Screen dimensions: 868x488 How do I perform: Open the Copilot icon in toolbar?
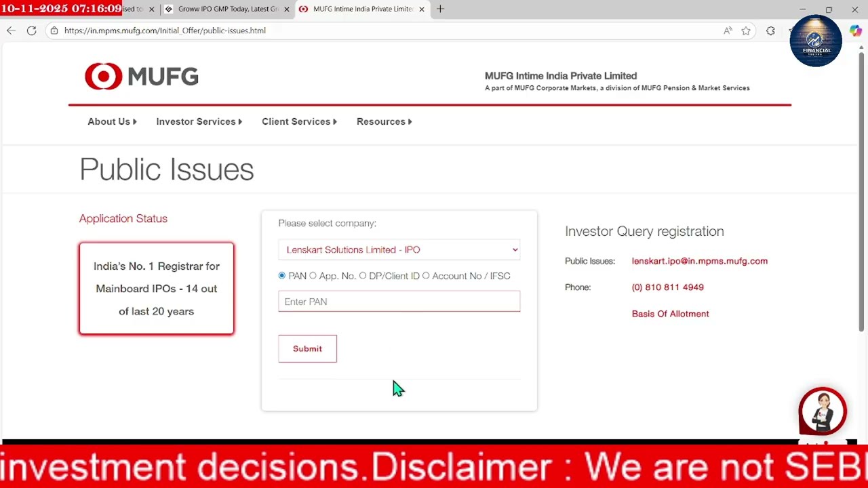(855, 30)
